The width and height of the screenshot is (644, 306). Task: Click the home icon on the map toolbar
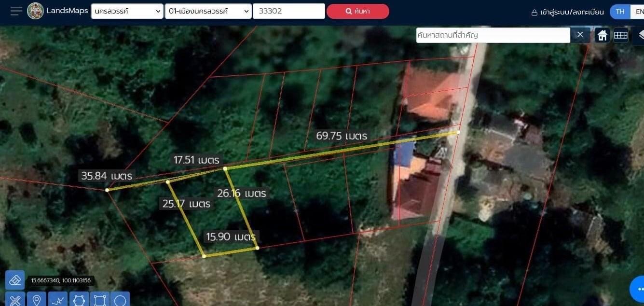pos(602,35)
